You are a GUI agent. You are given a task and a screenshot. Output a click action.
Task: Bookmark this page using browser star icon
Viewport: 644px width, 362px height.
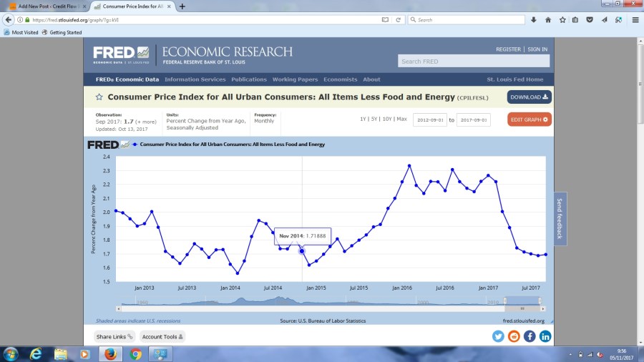562,20
